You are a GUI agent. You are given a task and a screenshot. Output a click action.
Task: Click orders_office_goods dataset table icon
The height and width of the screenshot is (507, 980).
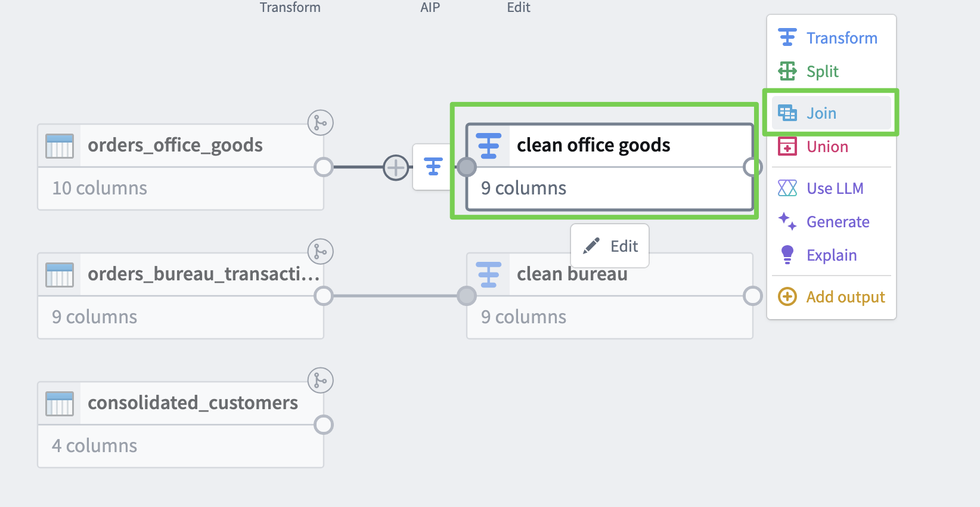click(x=60, y=146)
